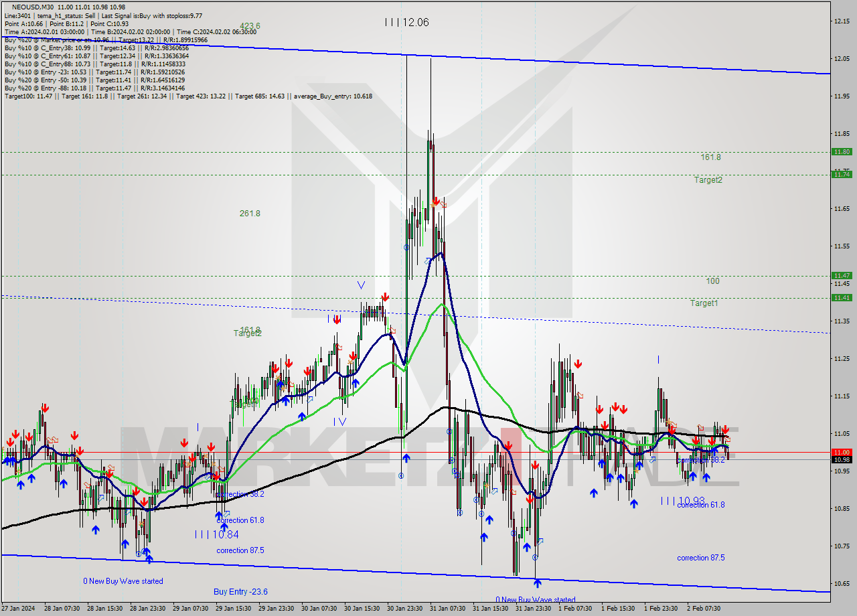
Task: Click the 12.05 value on the price axis
Action: 842,59
